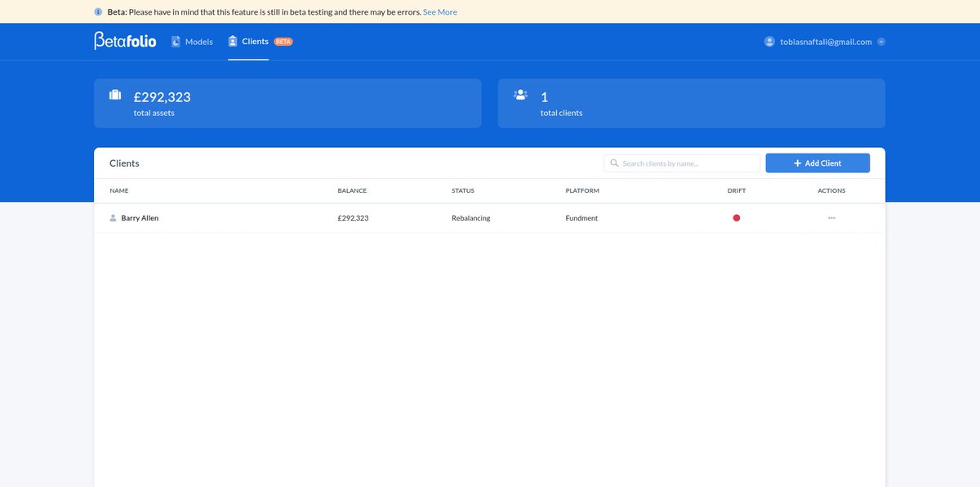Click the briefcase icon on total assets card
Image resolution: width=980 pixels, height=487 pixels.
click(x=115, y=94)
